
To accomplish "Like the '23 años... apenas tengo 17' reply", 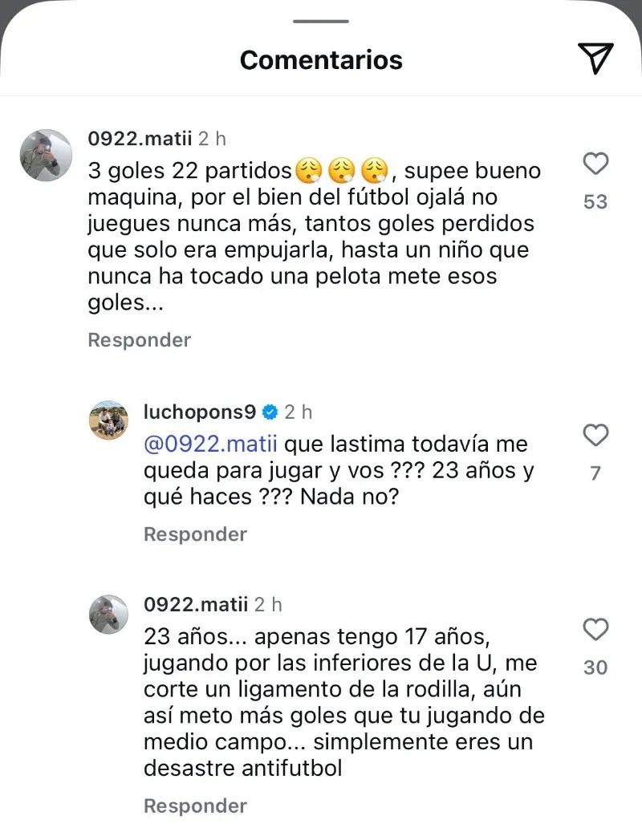I will [x=595, y=630].
